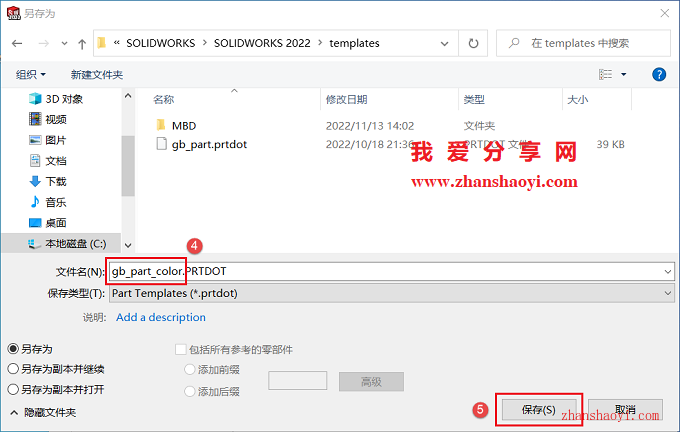This screenshot has height=432, width=680.
Task: Go up one folder level
Action: (82, 43)
